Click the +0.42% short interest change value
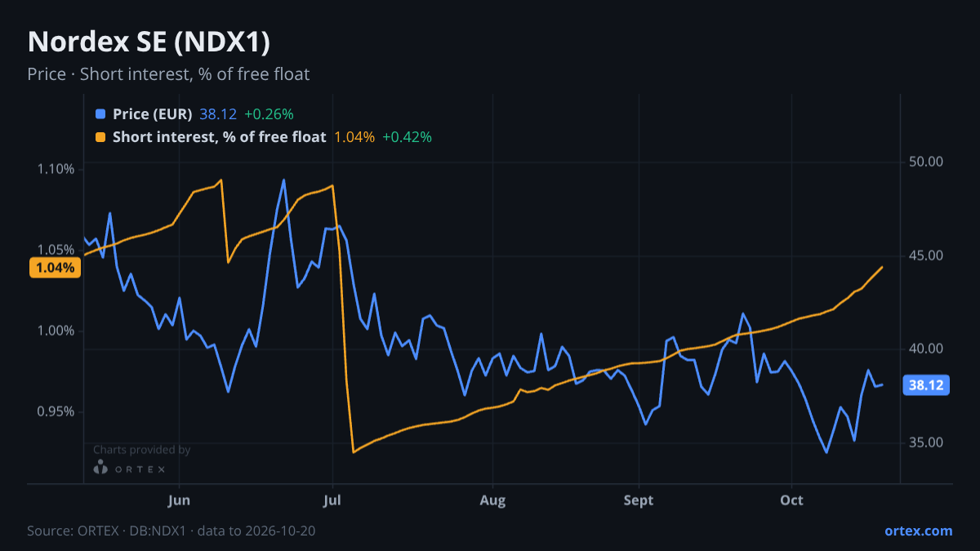Screen dimensions: 980x551 407,137
